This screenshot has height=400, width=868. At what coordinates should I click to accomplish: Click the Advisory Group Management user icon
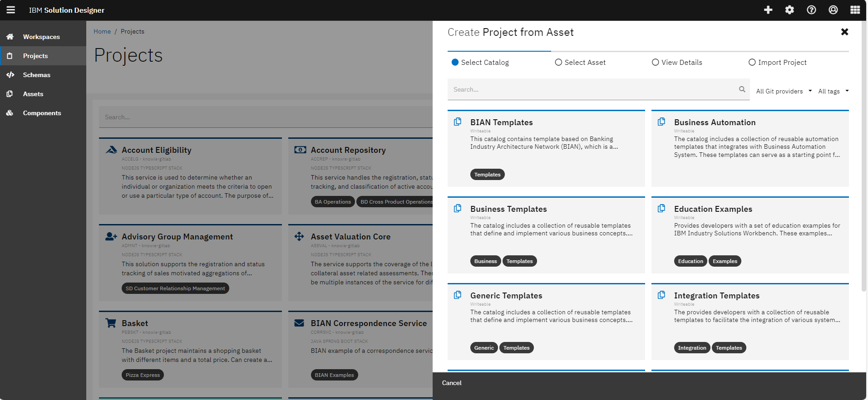111,236
